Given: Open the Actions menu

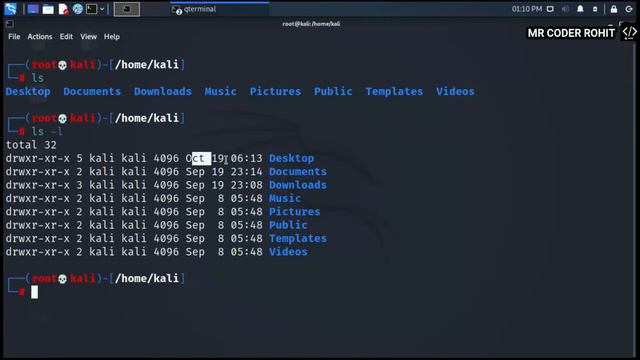Looking at the screenshot, I should tap(40, 37).
